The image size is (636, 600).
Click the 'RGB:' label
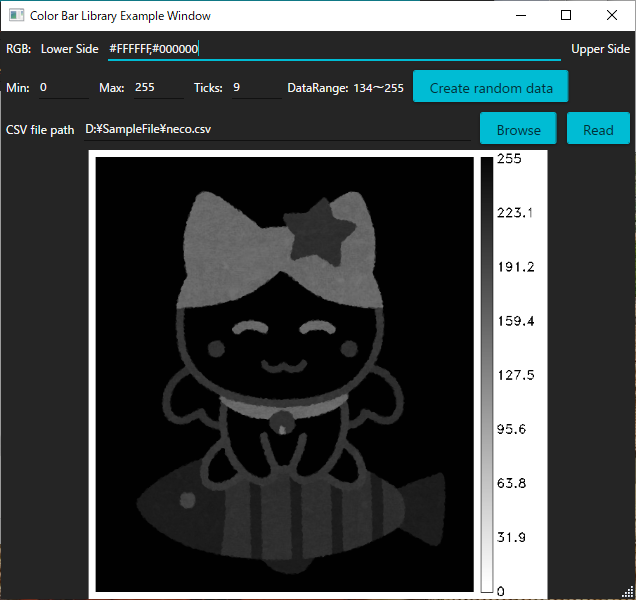pos(19,49)
